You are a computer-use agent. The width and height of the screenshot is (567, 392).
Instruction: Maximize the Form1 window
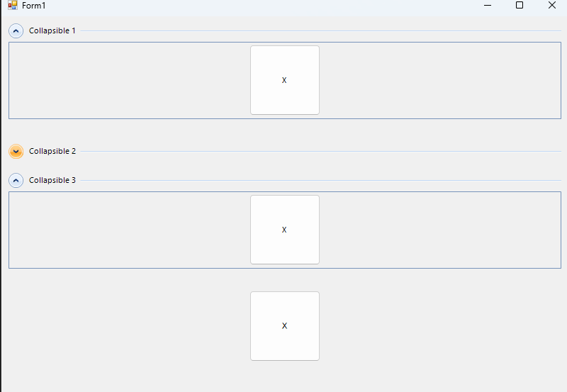520,5
